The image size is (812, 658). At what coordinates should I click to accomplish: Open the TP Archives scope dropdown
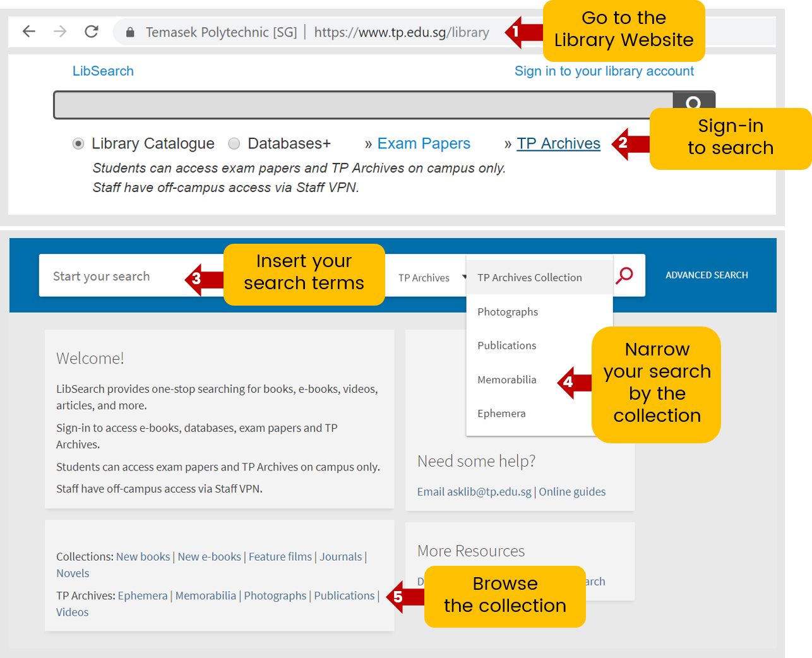coord(432,278)
